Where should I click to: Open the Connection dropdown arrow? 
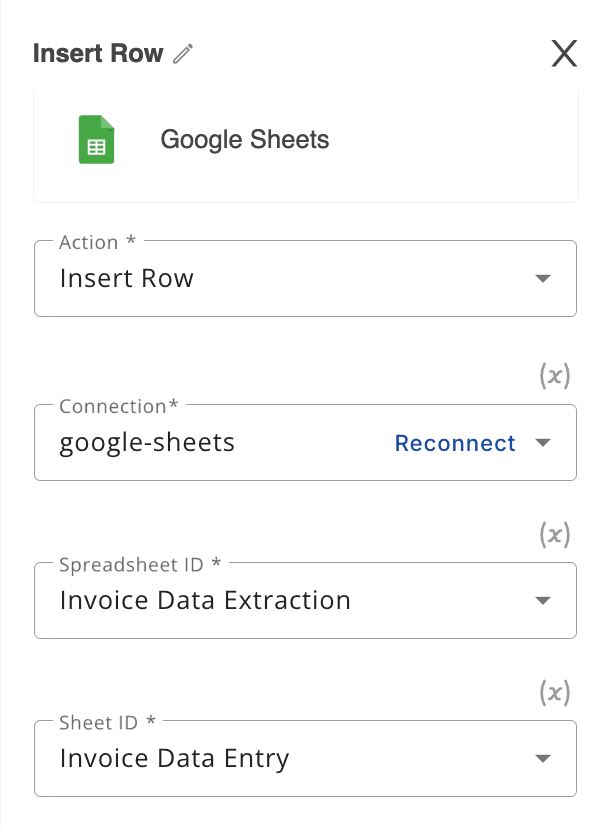(x=543, y=443)
